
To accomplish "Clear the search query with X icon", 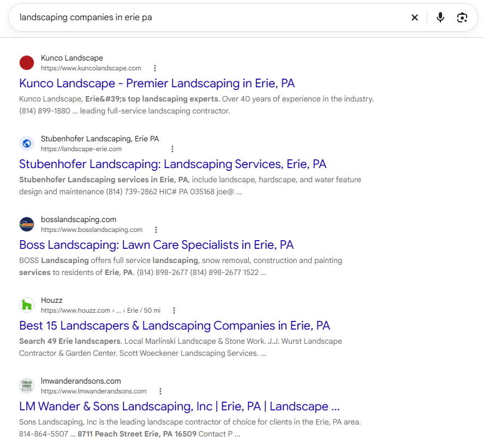I will [415, 17].
